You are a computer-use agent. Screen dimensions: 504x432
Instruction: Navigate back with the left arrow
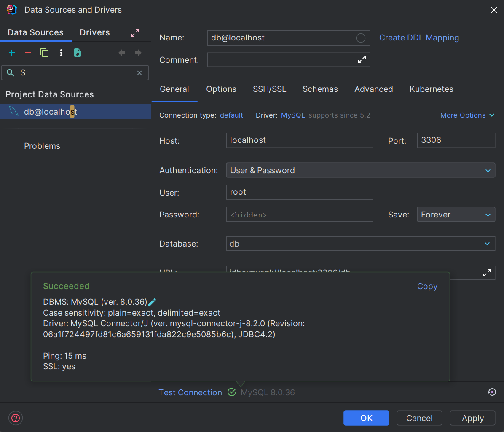tap(122, 53)
